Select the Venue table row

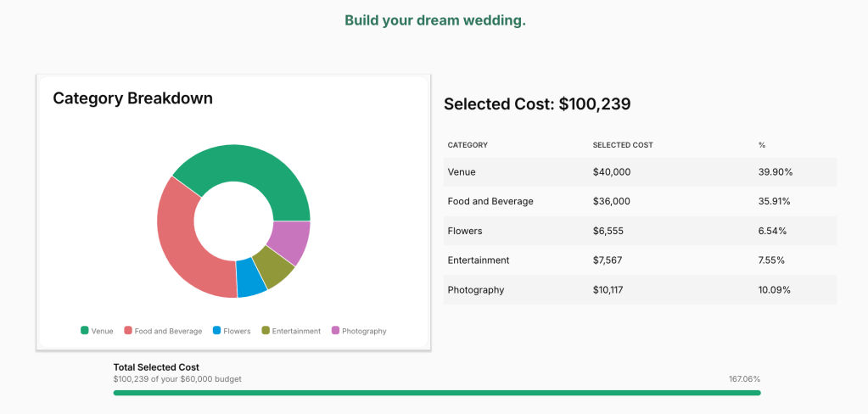tap(641, 172)
